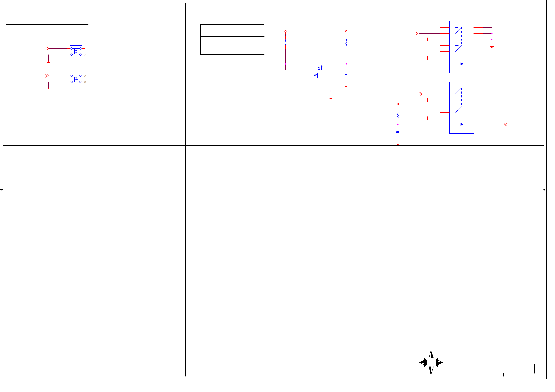Click the input port arrow of lower relay block
Screen dimensions: 555x392
click(420, 94)
